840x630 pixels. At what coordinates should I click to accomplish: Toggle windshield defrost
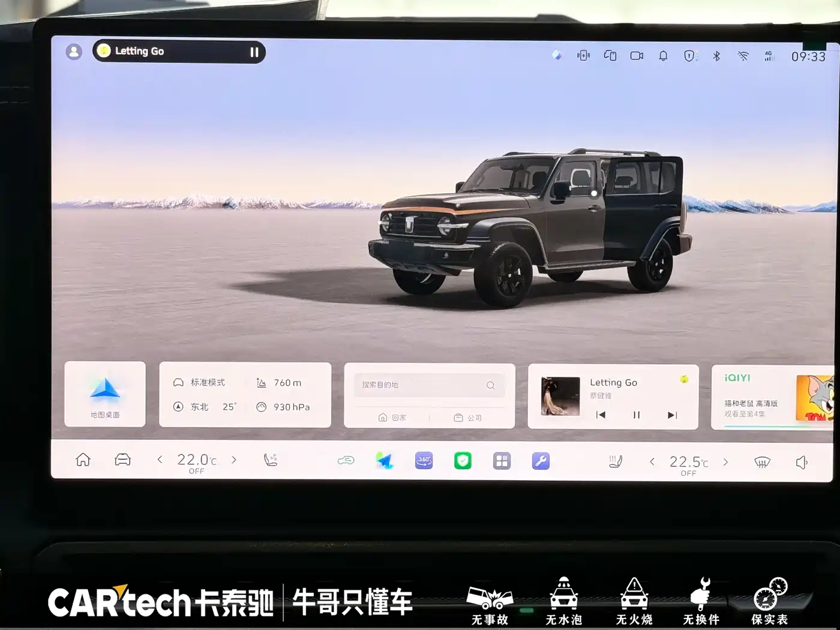tap(762, 462)
